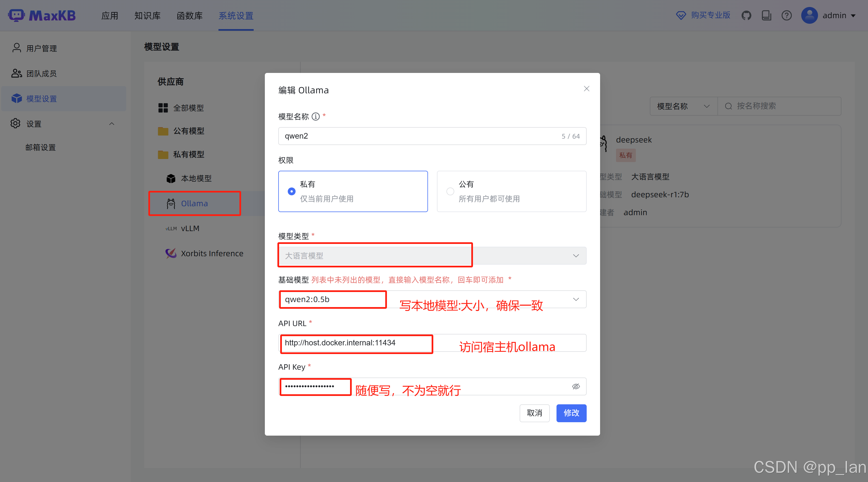Click the deepseek model card title
Screen dimensions: 868x482
point(634,139)
